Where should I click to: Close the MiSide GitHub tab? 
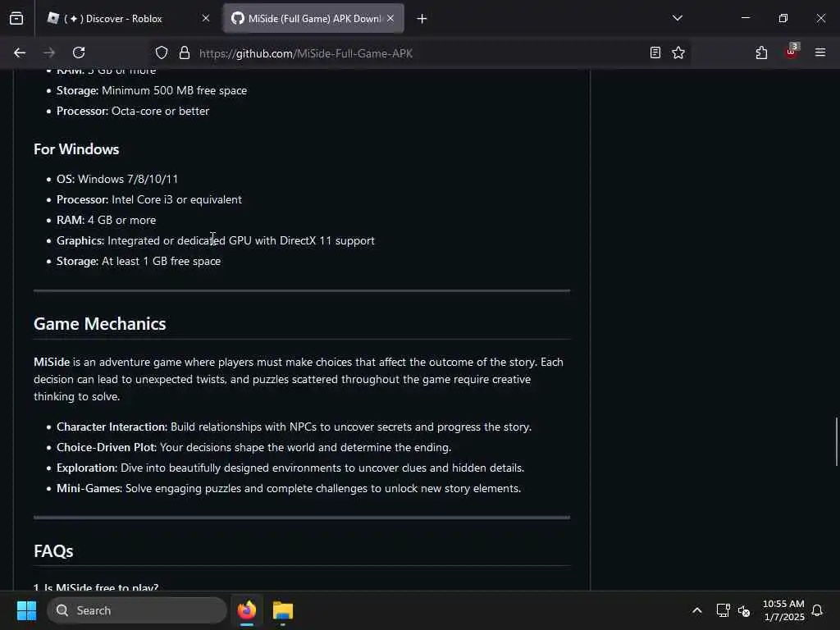coord(390,19)
